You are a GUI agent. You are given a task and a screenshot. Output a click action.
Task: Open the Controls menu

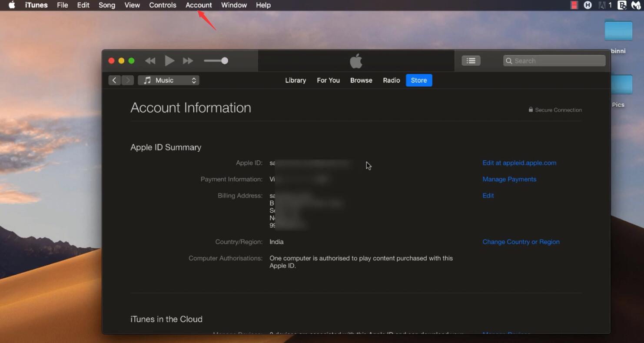pyautogui.click(x=163, y=5)
